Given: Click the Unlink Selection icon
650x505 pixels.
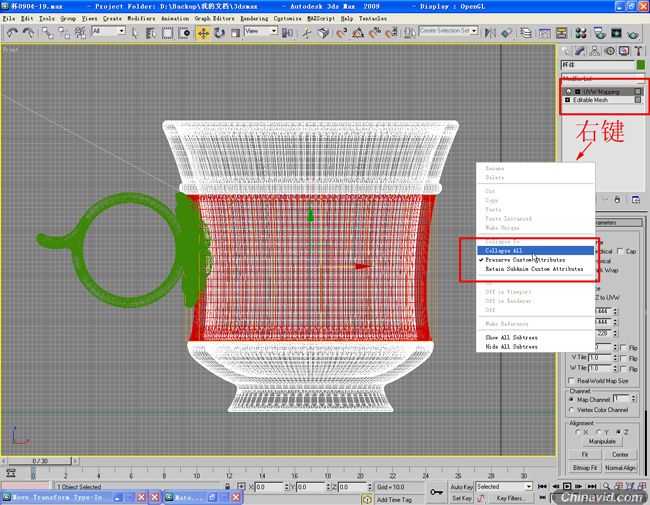Looking at the screenshot, I should [x=64, y=33].
